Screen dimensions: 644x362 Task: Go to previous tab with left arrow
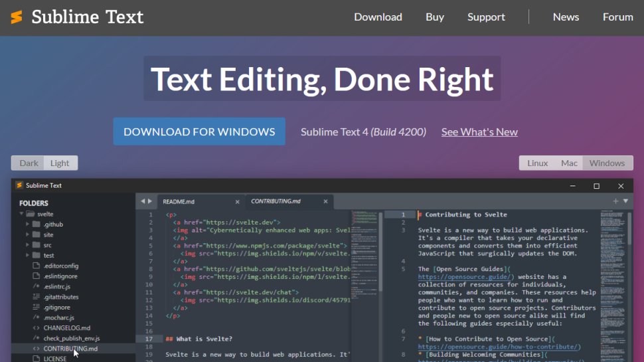click(x=143, y=201)
